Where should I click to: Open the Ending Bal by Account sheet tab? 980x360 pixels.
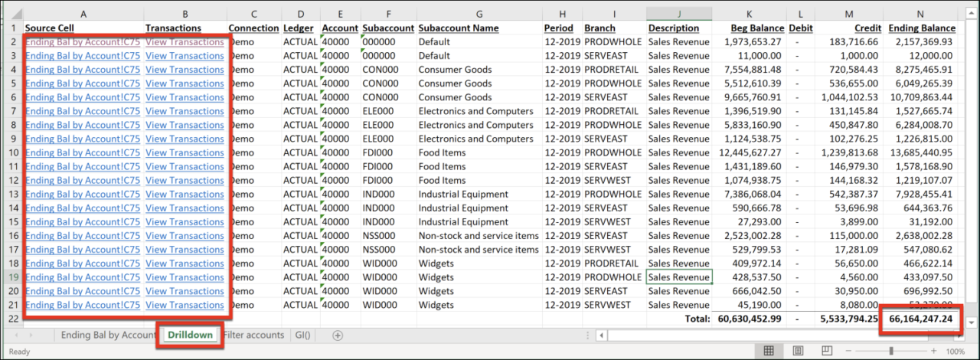108,335
